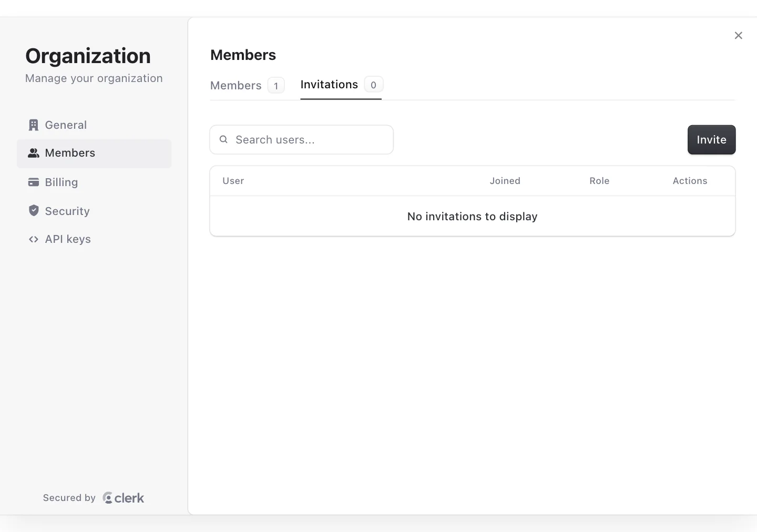Image resolution: width=757 pixels, height=532 pixels.
Task: Click the Actions column header
Action: (x=690, y=181)
